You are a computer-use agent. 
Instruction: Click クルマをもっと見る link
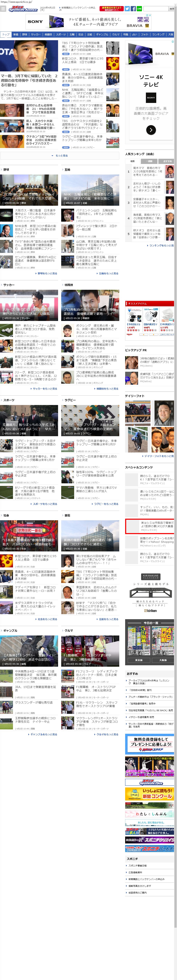[106, 735]
